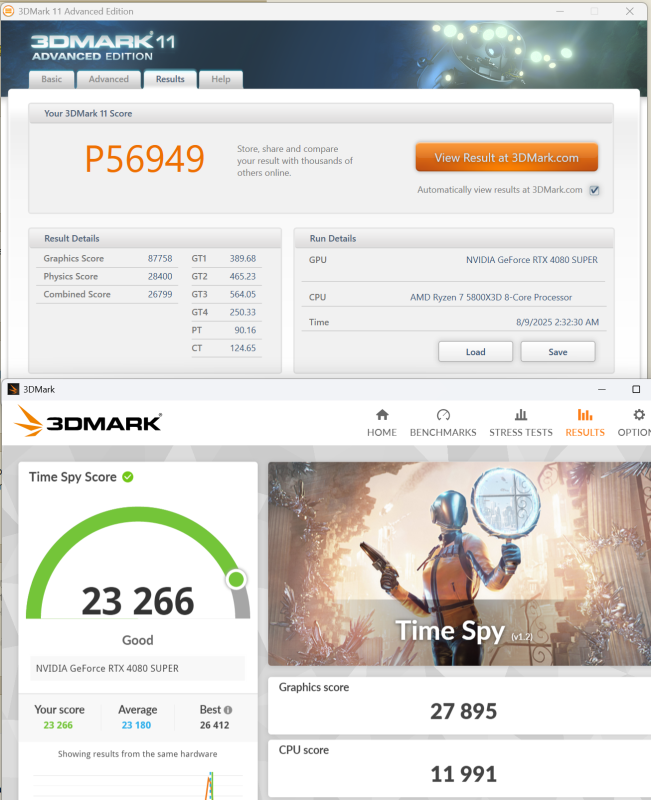Click the green score gauge indicator knob
The width and height of the screenshot is (651, 800).
coord(236,579)
